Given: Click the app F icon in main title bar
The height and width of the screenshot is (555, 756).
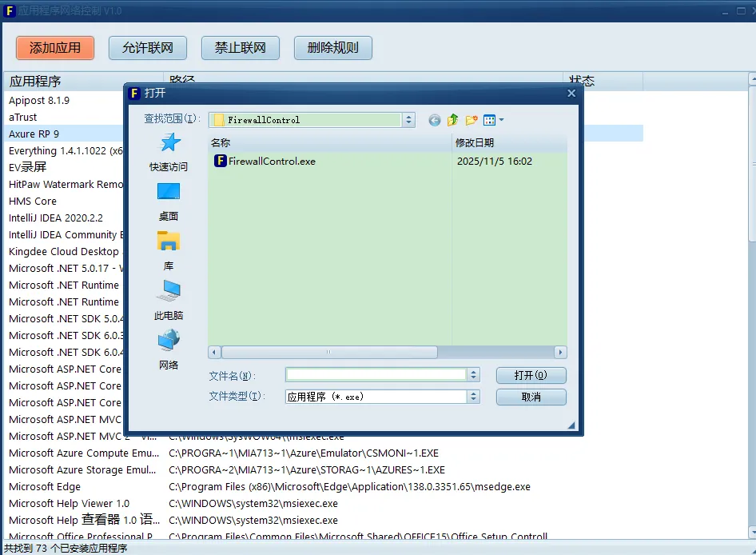Looking at the screenshot, I should [x=9, y=10].
